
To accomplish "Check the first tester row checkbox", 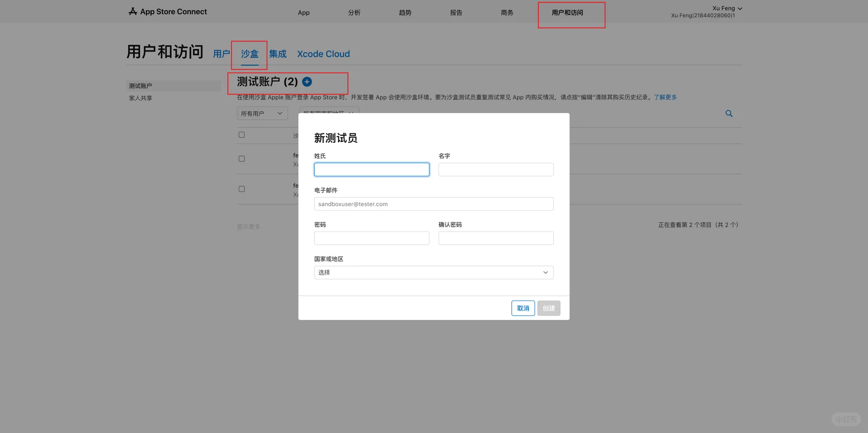I will click(x=241, y=159).
